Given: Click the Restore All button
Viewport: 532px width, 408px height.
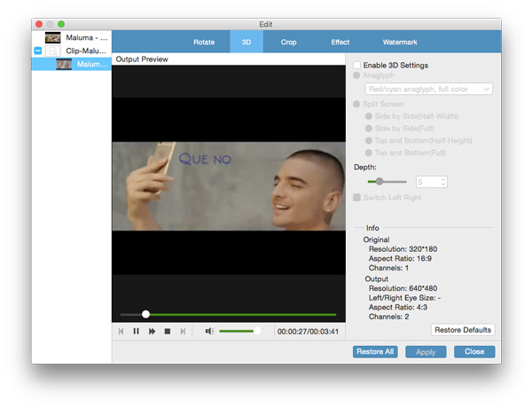Looking at the screenshot, I should [375, 351].
